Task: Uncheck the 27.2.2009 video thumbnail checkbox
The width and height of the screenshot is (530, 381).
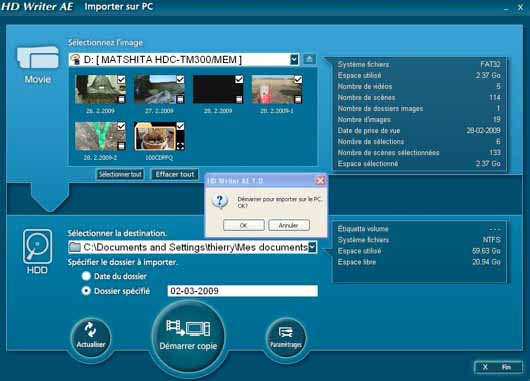Action: [180, 79]
